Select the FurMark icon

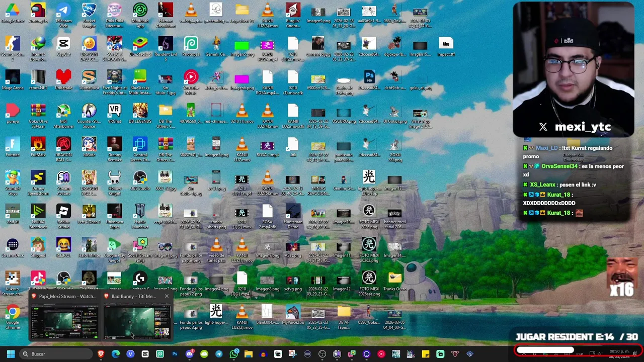click(38, 147)
